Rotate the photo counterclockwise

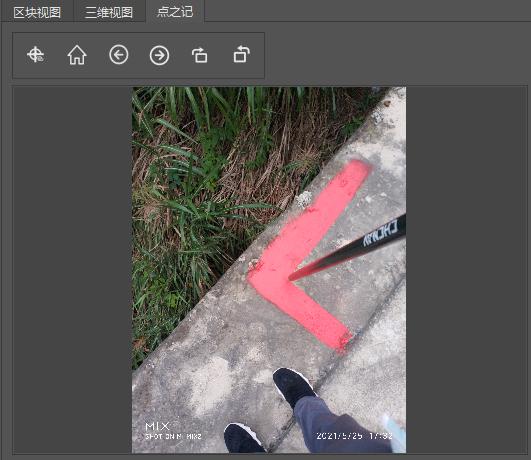[241, 55]
